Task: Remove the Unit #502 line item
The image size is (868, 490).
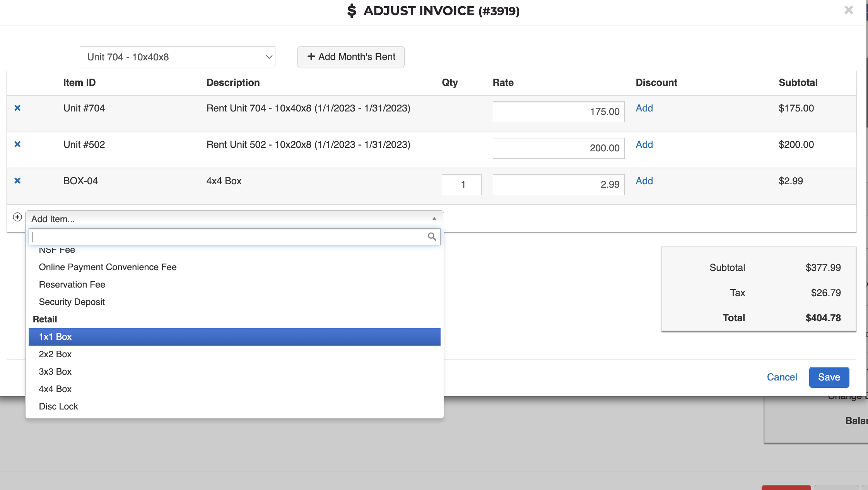Action: (x=17, y=144)
